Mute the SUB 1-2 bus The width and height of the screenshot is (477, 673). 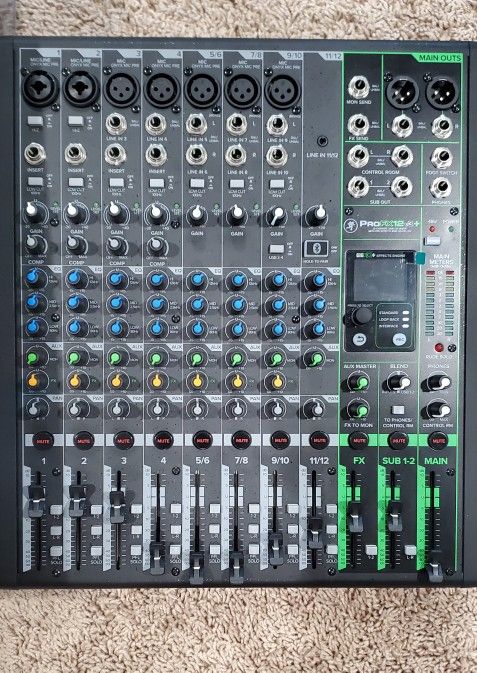pos(398,440)
